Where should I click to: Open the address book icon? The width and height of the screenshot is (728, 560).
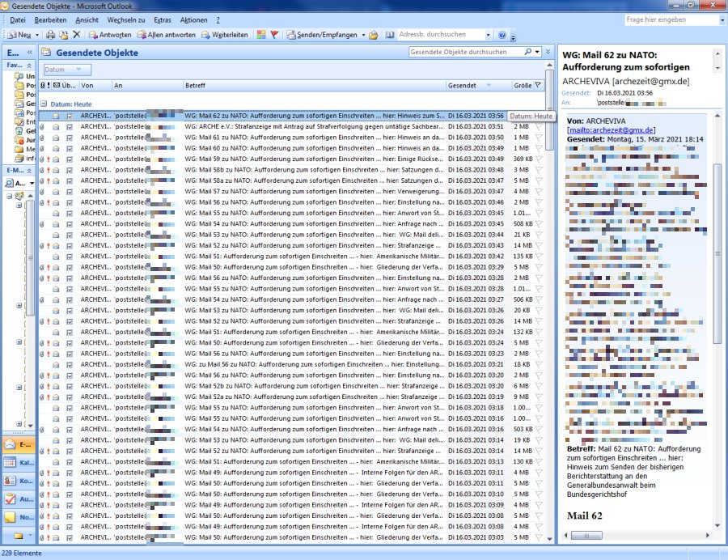click(390, 35)
